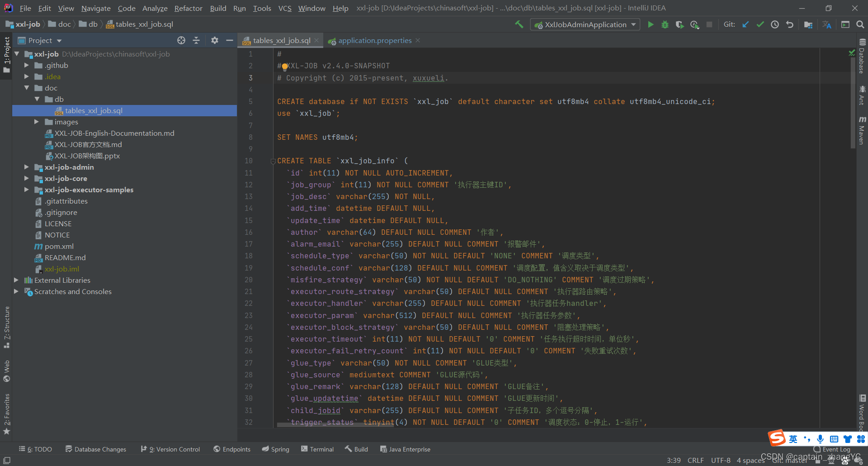Start debugging with the green bug icon

pos(665,24)
